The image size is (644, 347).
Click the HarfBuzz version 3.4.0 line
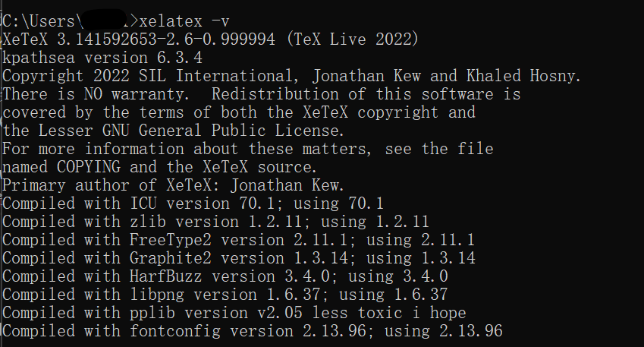point(225,276)
